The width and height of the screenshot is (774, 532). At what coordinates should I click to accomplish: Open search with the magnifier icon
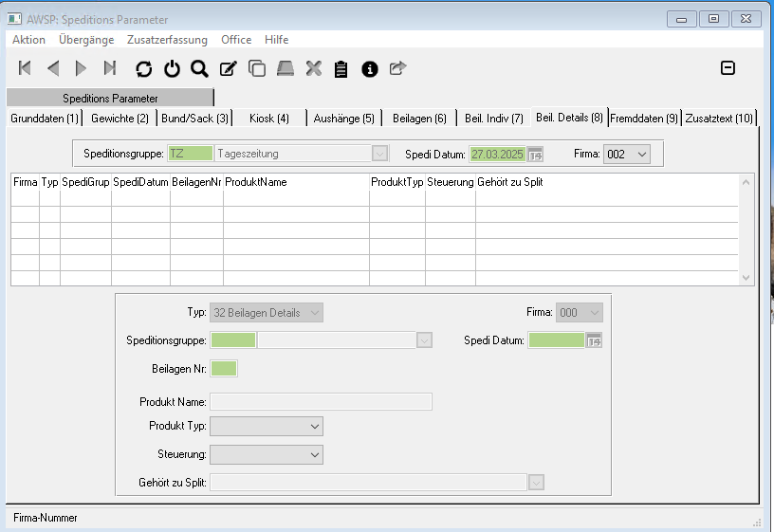pyautogui.click(x=199, y=68)
